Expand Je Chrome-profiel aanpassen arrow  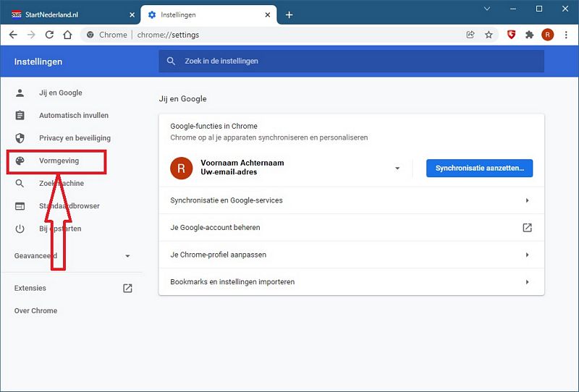[528, 255]
